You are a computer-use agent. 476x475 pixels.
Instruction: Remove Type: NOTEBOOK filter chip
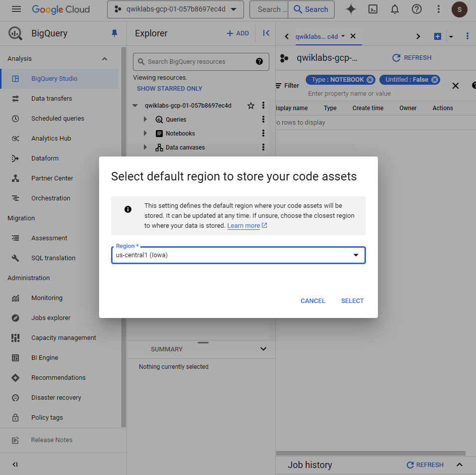[369, 80]
